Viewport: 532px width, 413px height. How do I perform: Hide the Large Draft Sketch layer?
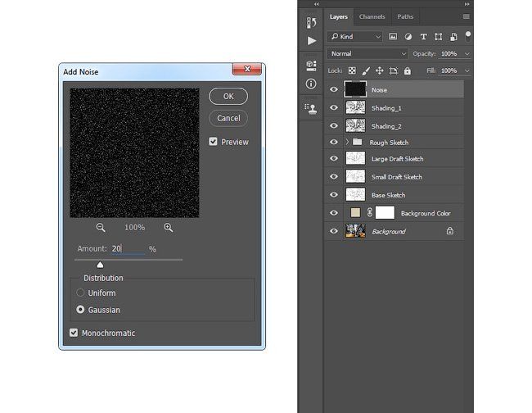pyautogui.click(x=334, y=158)
